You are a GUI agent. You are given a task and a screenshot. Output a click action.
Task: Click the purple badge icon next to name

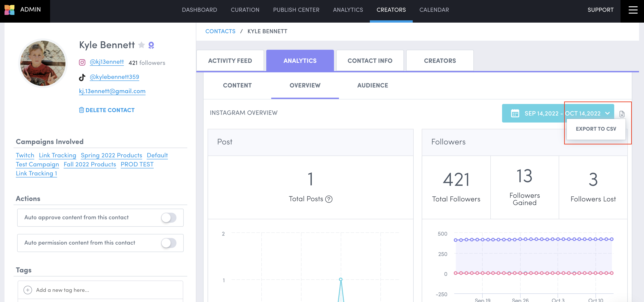[x=151, y=45]
